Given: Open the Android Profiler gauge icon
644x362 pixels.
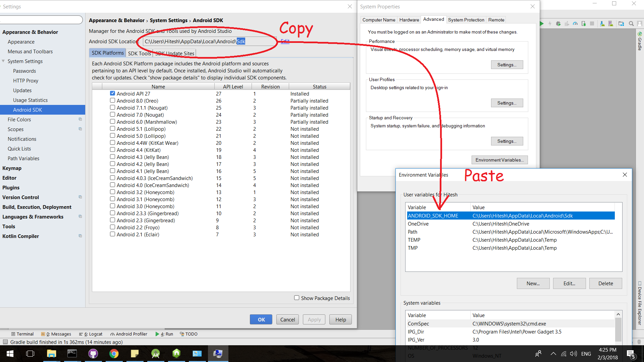Looking at the screenshot, I should pos(575,24).
